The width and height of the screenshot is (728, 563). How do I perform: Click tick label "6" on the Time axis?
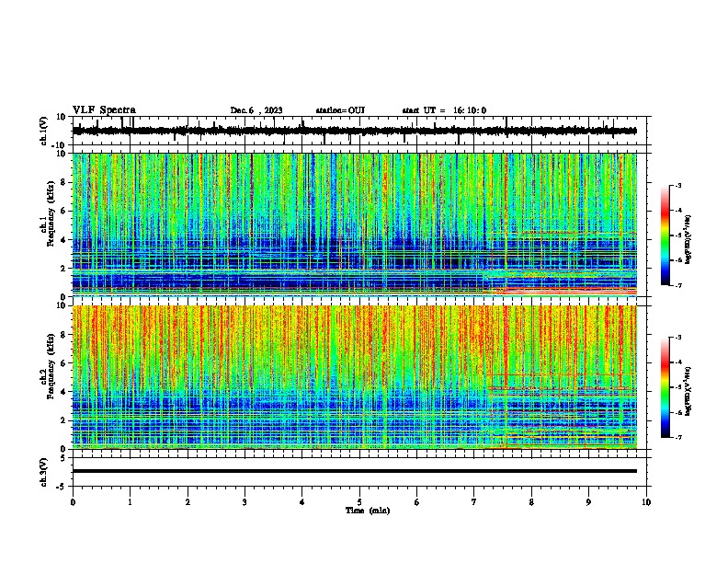pos(417,502)
